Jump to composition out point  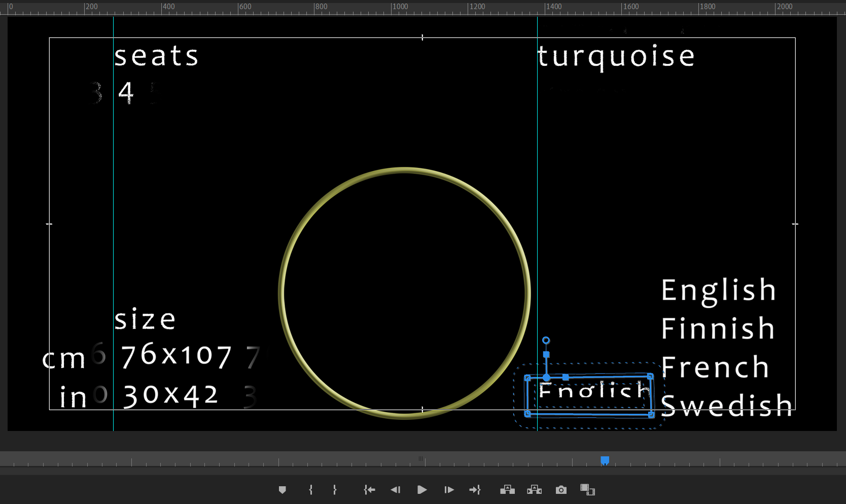click(475, 490)
